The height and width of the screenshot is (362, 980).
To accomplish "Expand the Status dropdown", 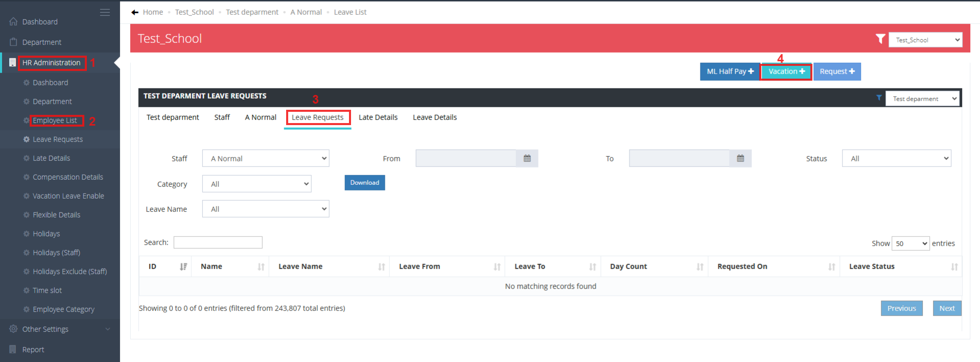I will pyautogui.click(x=896, y=159).
